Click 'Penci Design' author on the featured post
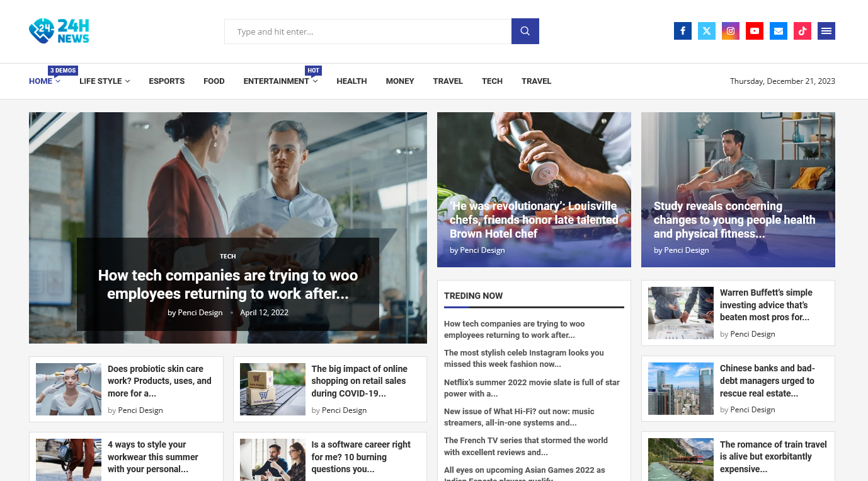 pos(200,313)
